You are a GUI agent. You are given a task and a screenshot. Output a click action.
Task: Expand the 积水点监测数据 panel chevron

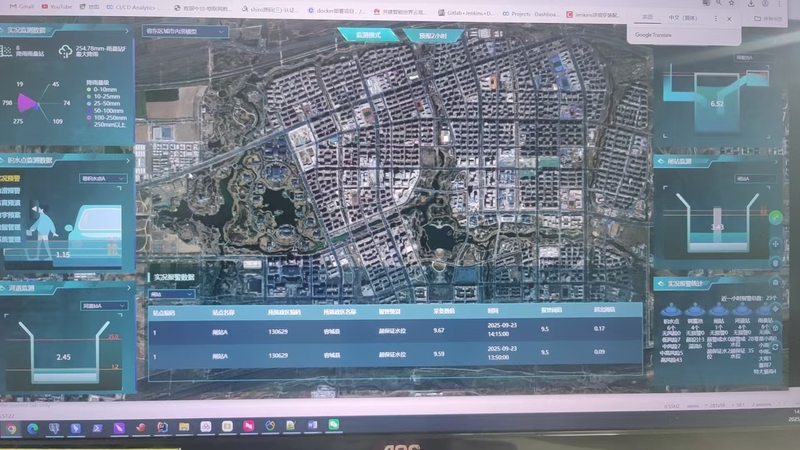pos(128,161)
